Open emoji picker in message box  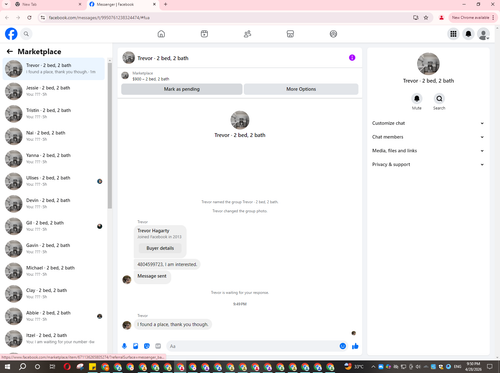pyautogui.click(x=343, y=346)
